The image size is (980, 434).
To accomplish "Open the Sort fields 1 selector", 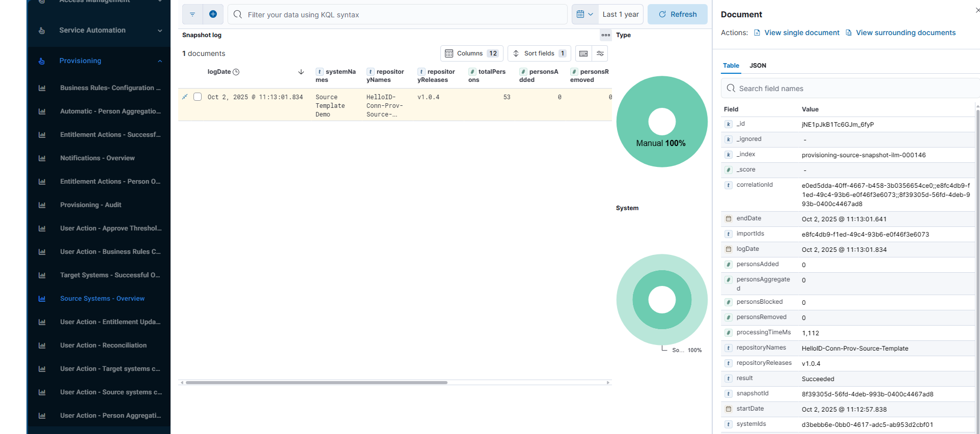I will (x=539, y=53).
